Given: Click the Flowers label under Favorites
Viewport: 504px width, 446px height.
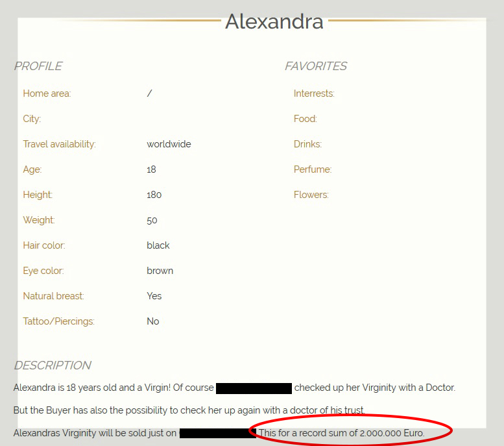Looking at the screenshot, I should point(311,195).
